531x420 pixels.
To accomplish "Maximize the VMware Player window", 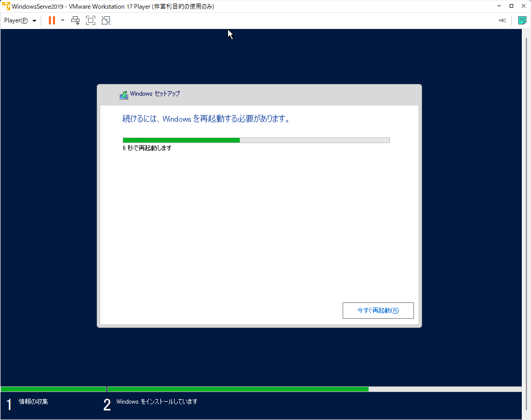I will coord(511,6).
